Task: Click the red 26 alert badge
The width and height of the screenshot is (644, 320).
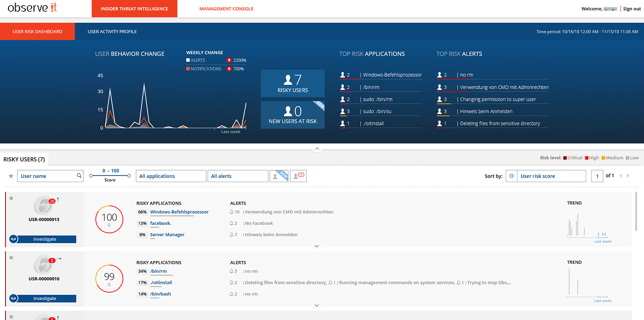Action: [x=52, y=201]
